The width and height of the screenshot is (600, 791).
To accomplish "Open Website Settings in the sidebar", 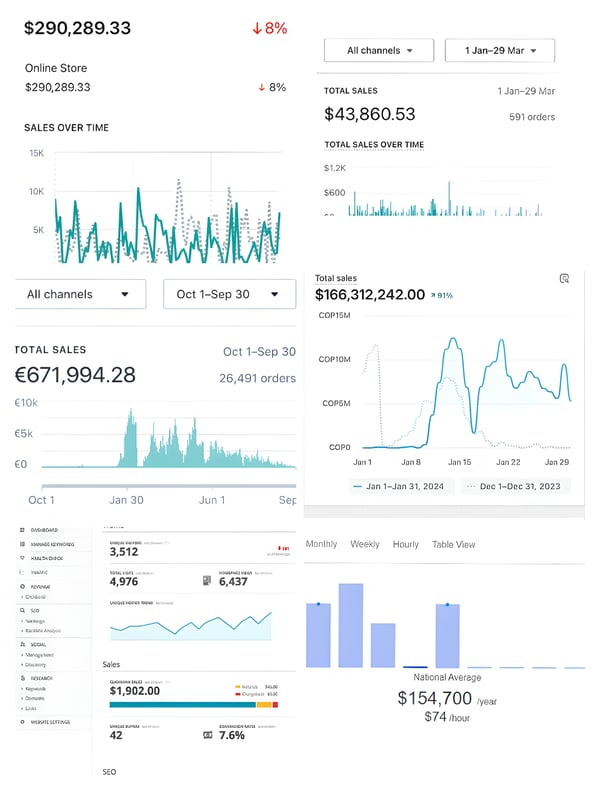I will pos(50,722).
